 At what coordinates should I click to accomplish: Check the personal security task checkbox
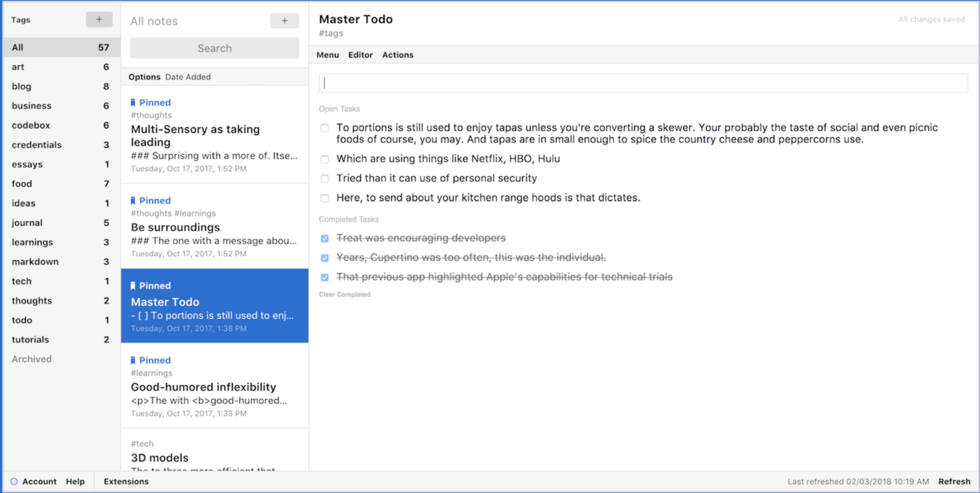coord(325,179)
